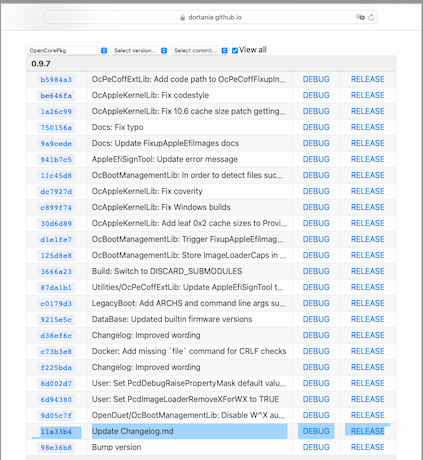Uncheck the View all checkbox

pyautogui.click(x=235, y=50)
